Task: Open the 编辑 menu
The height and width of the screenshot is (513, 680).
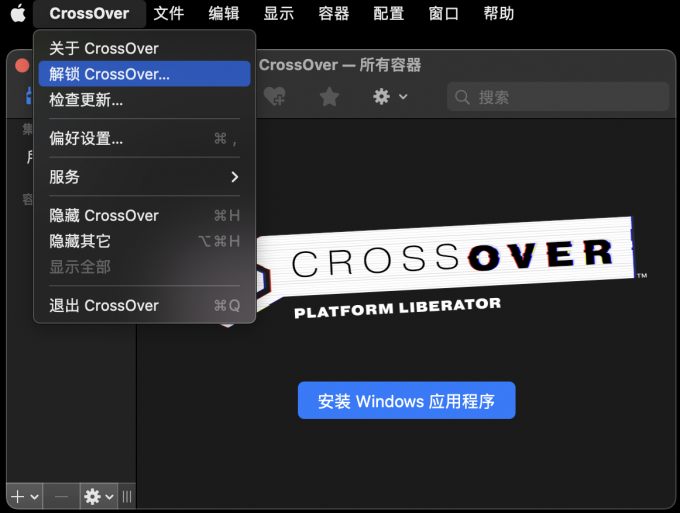Action: coord(224,13)
